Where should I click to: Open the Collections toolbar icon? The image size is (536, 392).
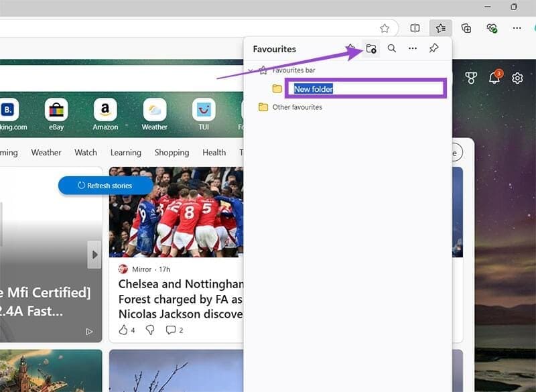click(x=466, y=28)
